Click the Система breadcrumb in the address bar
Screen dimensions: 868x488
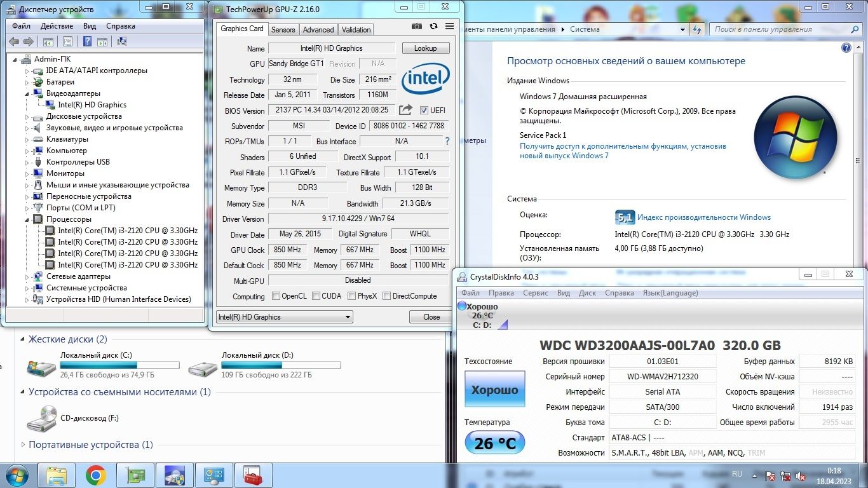585,29
